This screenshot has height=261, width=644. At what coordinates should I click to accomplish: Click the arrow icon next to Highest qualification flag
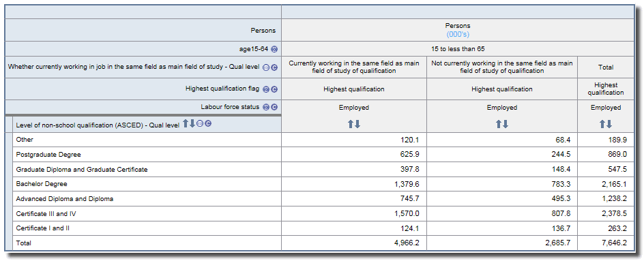pyautogui.click(x=266, y=89)
